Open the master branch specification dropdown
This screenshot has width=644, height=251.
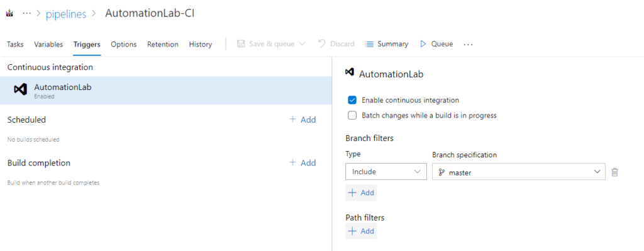tap(519, 172)
